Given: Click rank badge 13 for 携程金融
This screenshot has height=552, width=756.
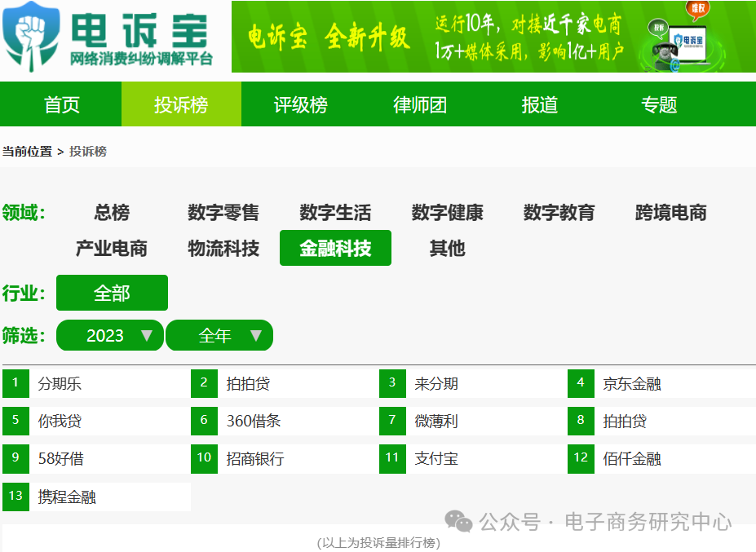Looking at the screenshot, I should tap(15, 496).
